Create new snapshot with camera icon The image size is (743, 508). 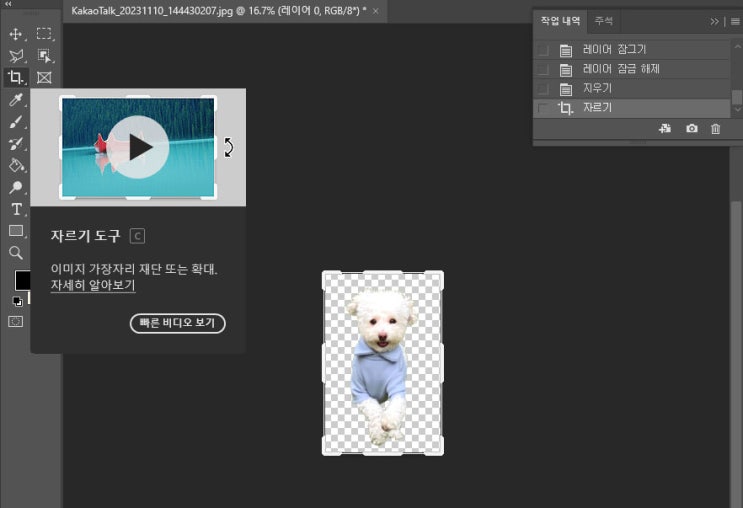click(x=692, y=128)
